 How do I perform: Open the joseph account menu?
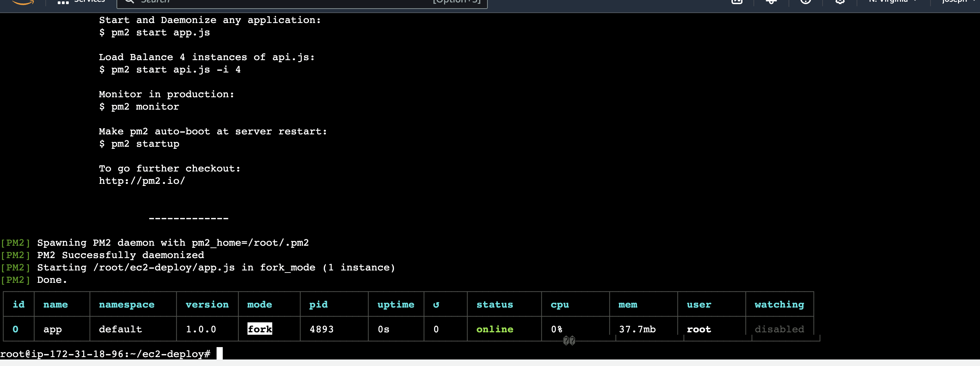pos(959,1)
